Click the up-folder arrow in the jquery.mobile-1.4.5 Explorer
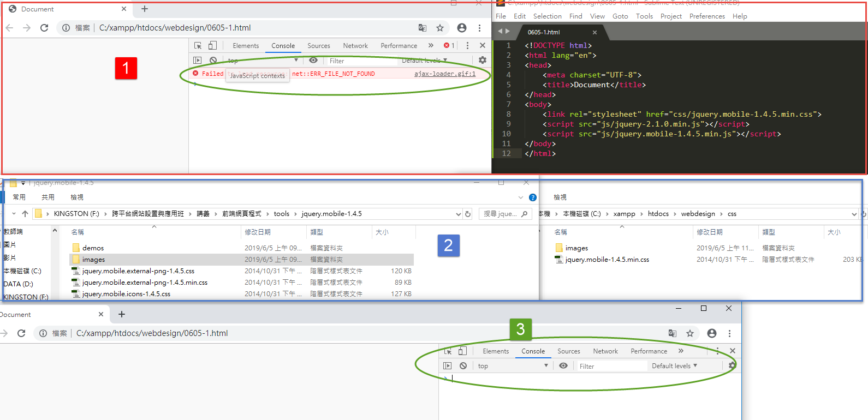Image resolution: width=868 pixels, height=420 pixels. pos(25,214)
